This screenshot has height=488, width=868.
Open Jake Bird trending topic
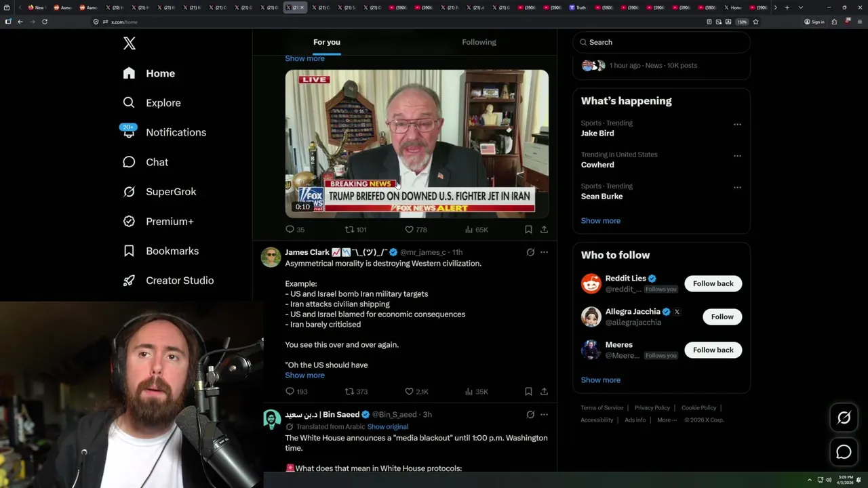pos(597,134)
